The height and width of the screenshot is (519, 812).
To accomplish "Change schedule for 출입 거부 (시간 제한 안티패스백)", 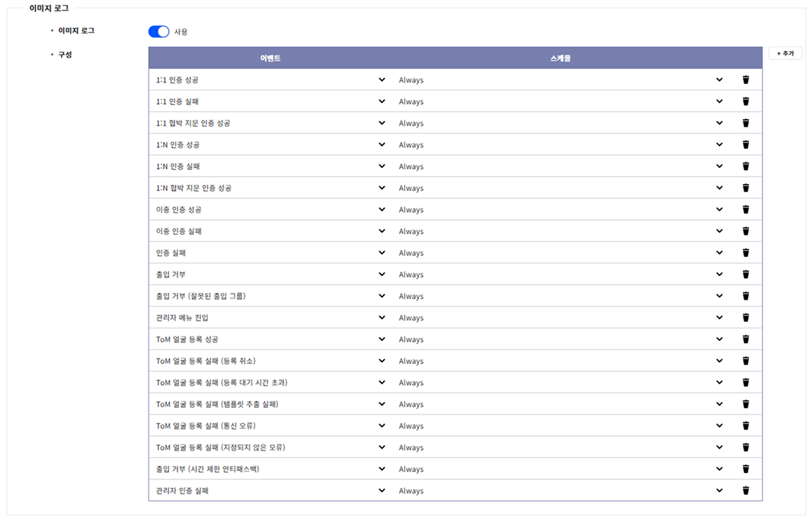I will [719, 470].
